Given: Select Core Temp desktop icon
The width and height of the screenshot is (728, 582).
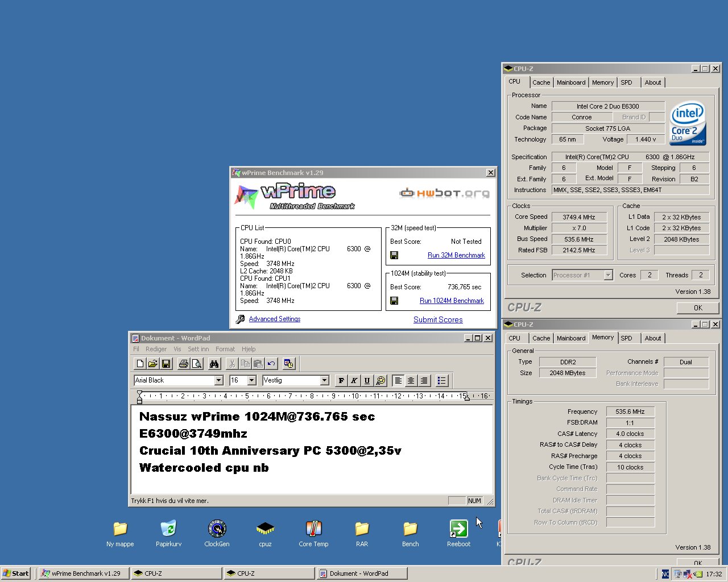Looking at the screenshot, I should coord(313,533).
